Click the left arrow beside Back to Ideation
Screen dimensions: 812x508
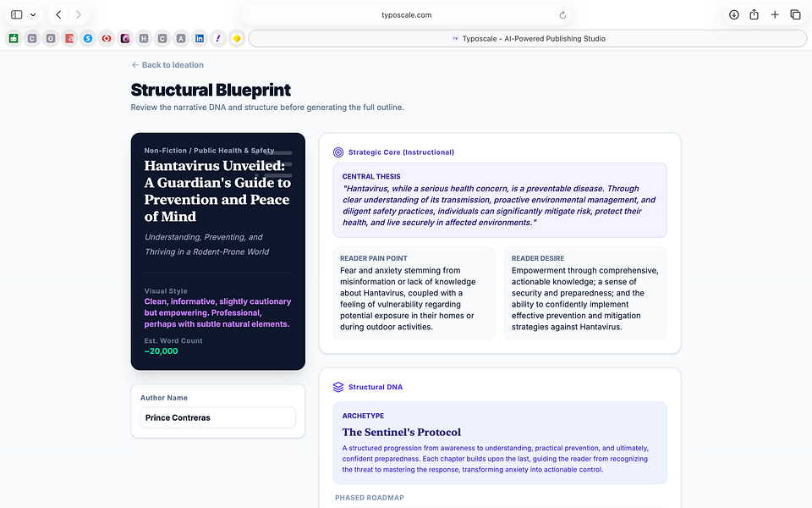(134, 65)
